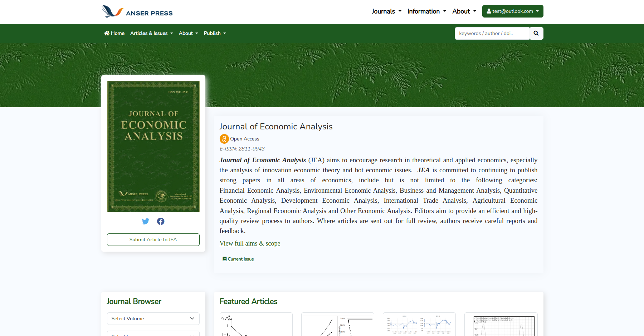
Task: Open the journal's Facebook page
Action: pos(161,221)
